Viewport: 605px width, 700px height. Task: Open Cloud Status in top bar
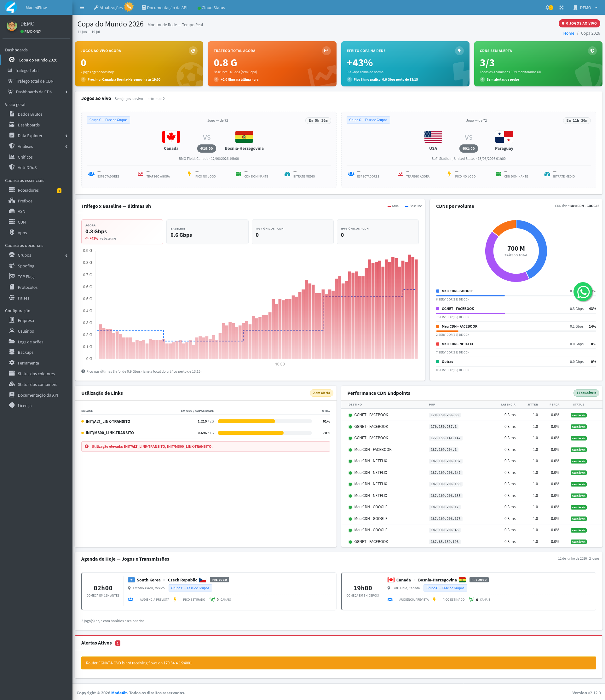211,8
